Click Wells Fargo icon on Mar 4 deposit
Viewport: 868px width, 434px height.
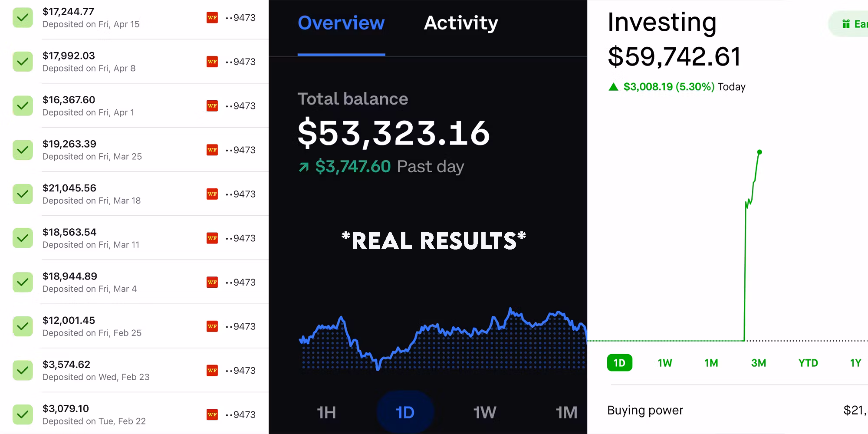212,282
